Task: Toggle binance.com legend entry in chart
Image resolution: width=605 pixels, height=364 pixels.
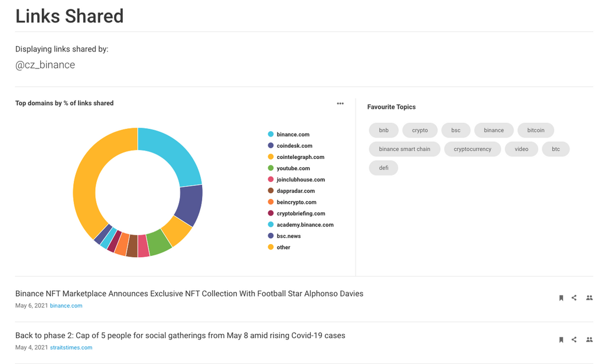Action: click(x=292, y=135)
